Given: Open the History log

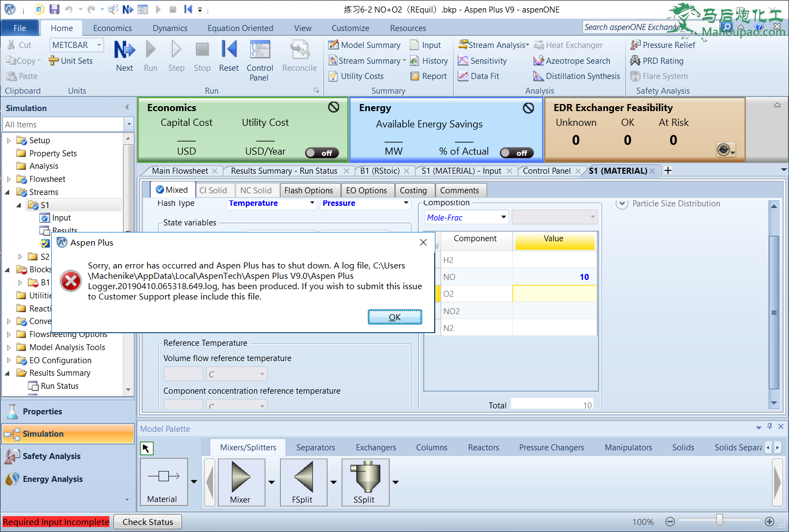Looking at the screenshot, I should 429,61.
